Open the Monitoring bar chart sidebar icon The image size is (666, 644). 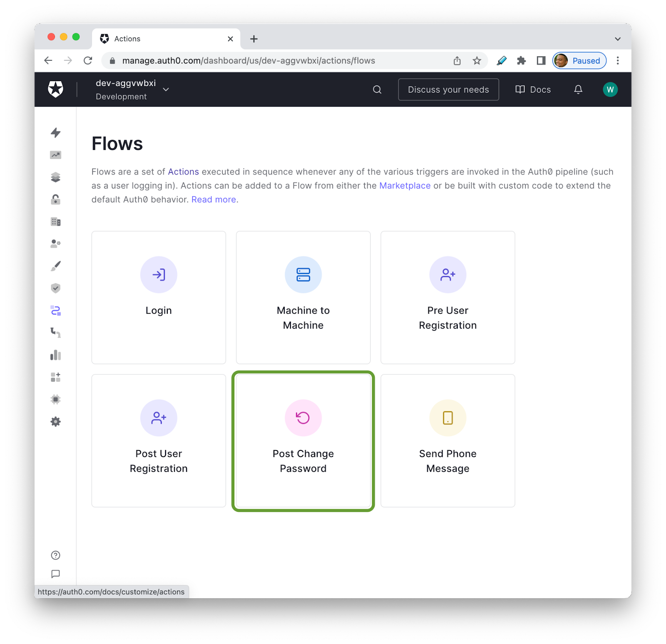55,355
